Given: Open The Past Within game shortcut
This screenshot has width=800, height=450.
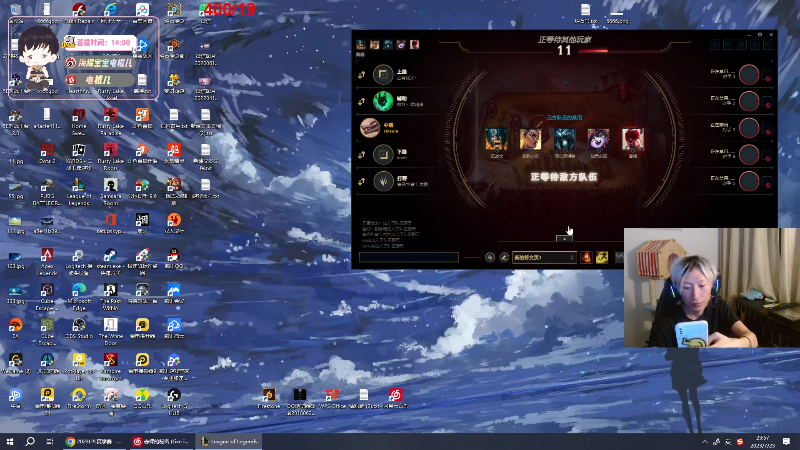Looking at the screenshot, I should coord(111,296).
